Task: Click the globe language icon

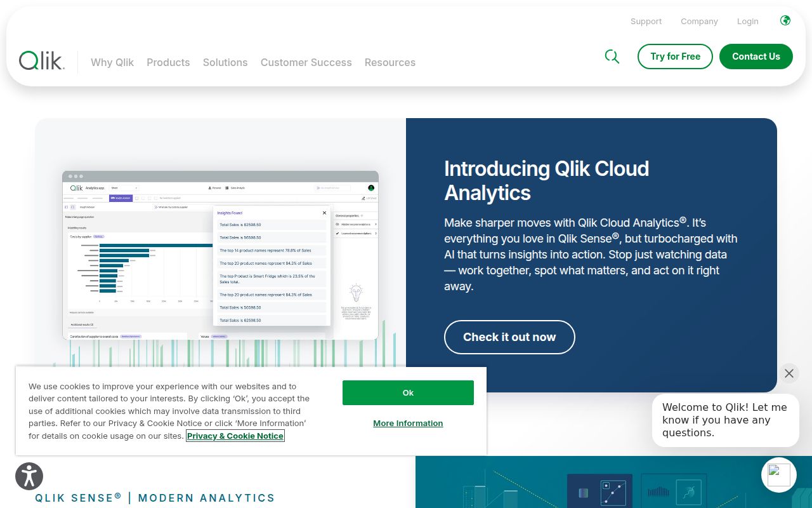Action: 785,20
